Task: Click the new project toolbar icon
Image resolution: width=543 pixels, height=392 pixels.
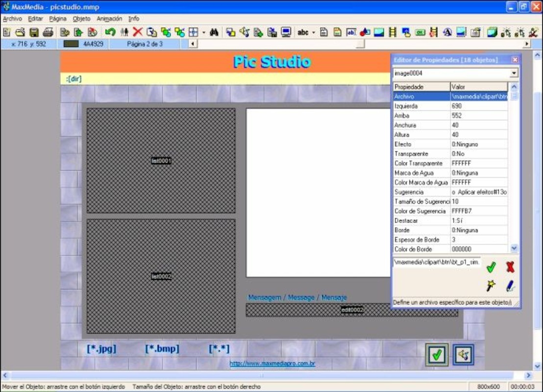Action: point(6,32)
